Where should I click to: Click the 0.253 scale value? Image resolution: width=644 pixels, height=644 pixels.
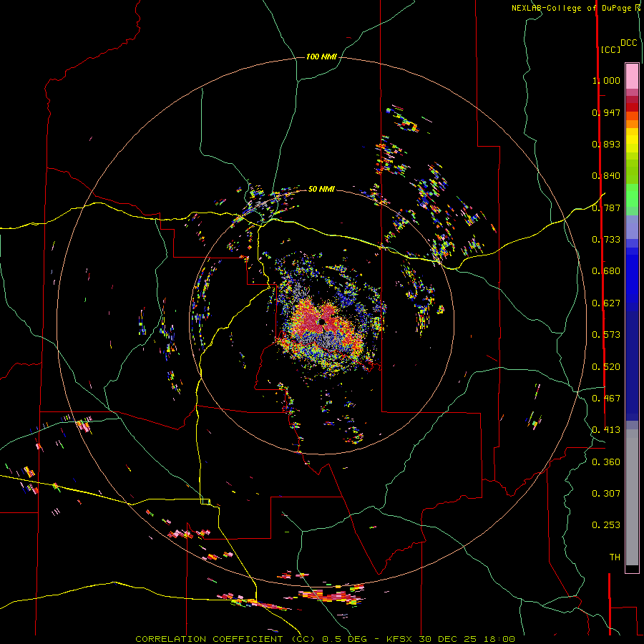click(606, 525)
